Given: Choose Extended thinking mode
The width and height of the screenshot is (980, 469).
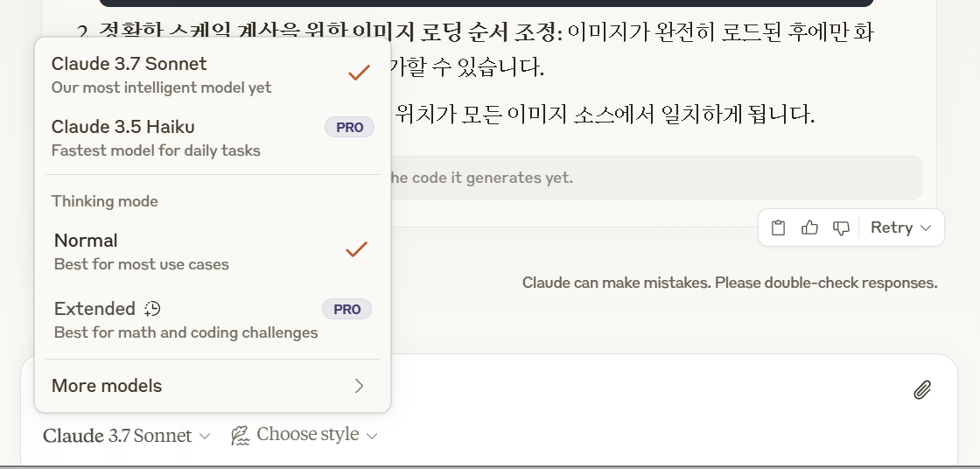Looking at the screenshot, I should click(213, 319).
